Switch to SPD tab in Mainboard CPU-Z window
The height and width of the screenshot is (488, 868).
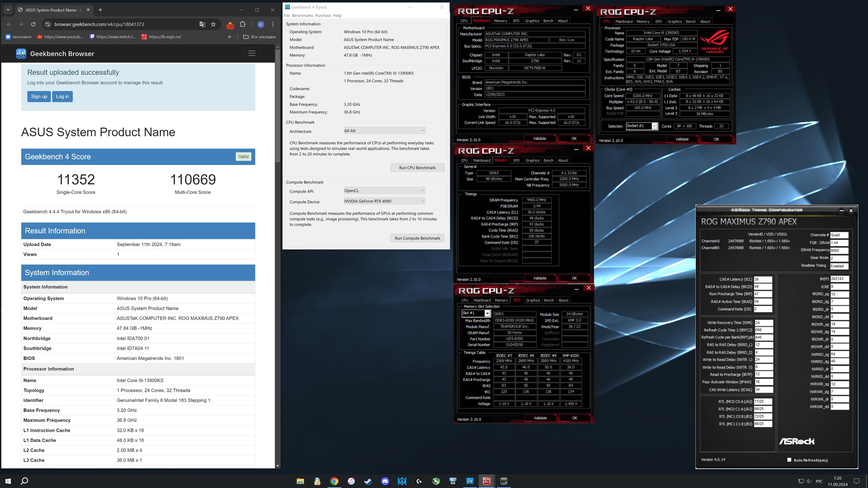coord(516,21)
